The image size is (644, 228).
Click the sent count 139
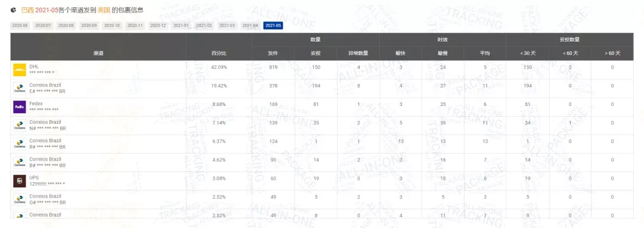coord(273,123)
